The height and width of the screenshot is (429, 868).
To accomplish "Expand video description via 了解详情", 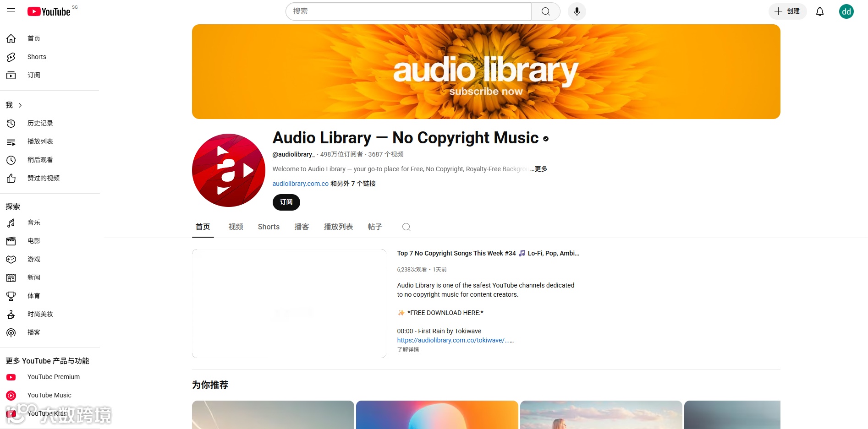I will point(408,349).
